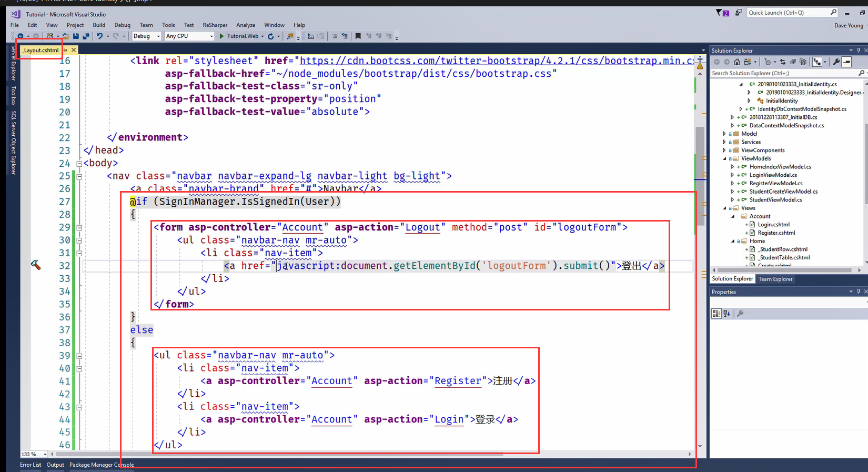Viewport: 868px width, 472px height.
Task: Switch to the Team Explorer tab
Action: pyautogui.click(x=775, y=279)
